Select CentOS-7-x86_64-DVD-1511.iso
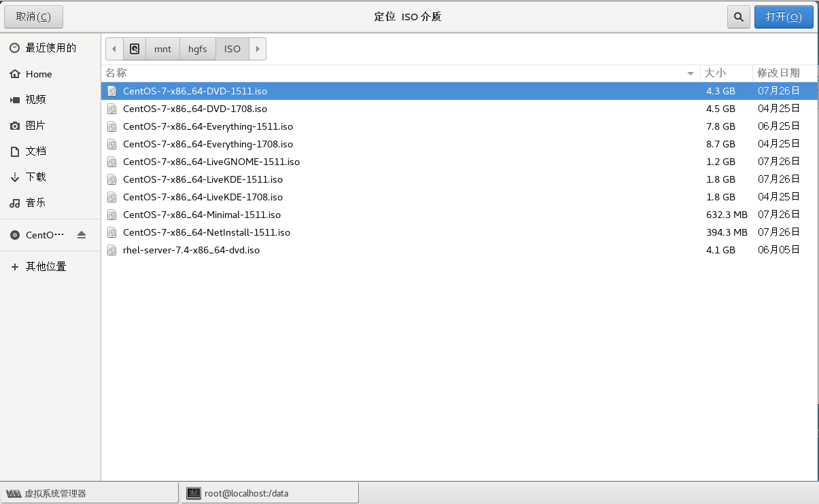 click(x=459, y=91)
